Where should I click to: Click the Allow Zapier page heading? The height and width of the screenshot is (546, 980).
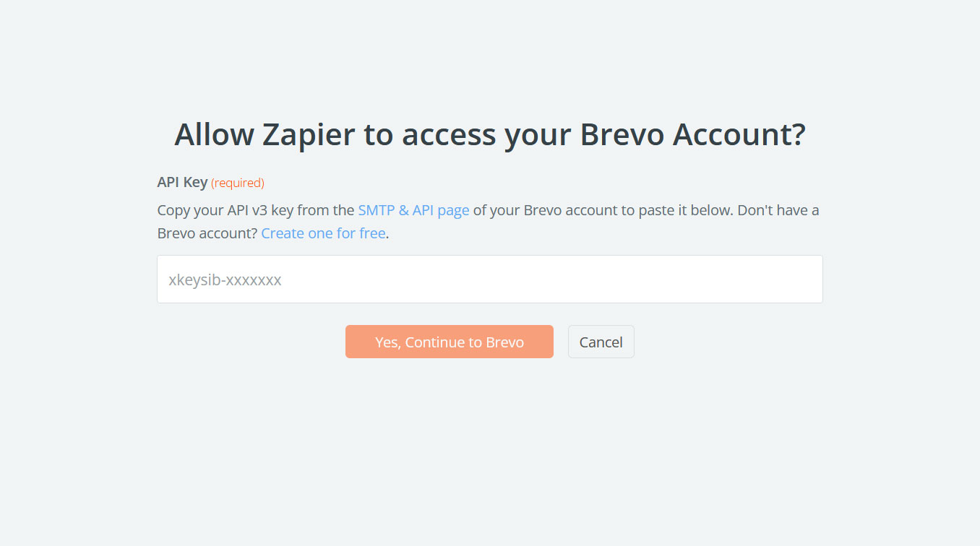(x=490, y=134)
